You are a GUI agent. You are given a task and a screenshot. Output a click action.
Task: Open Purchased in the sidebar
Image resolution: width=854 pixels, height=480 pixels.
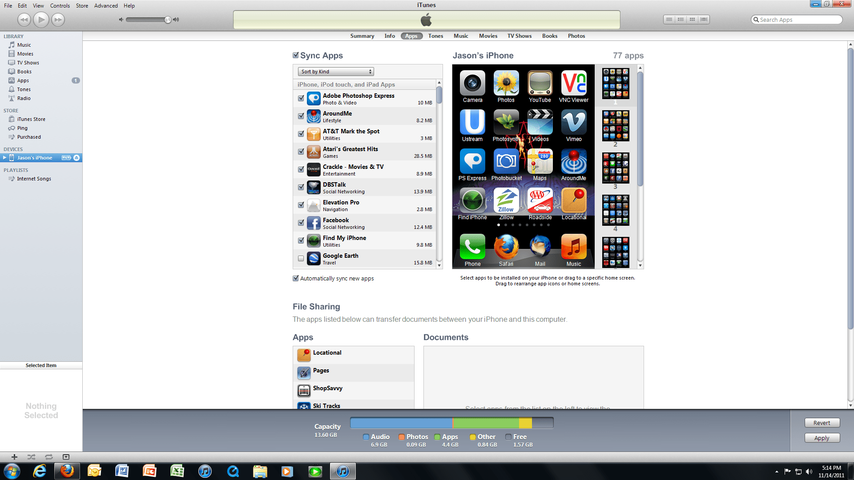(29, 137)
